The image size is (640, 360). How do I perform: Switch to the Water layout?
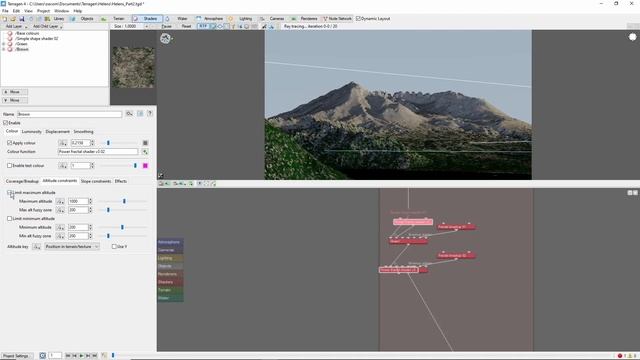178,19
